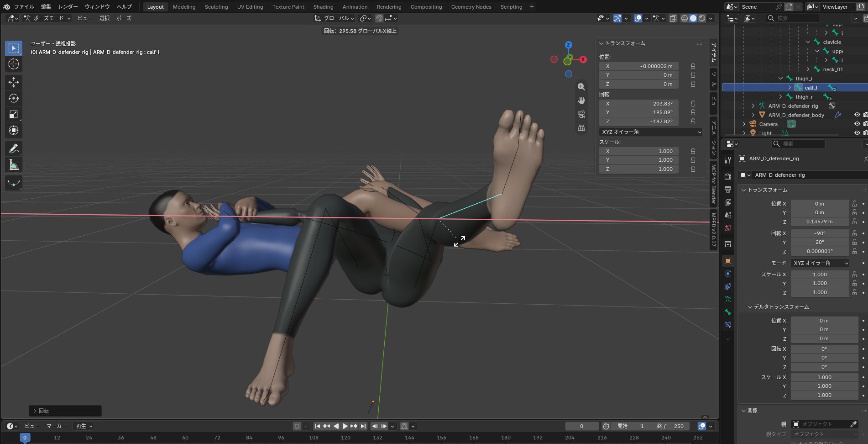The image size is (868, 444).
Task: Switch perspective/orthographic grid icon
Action: (x=581, y=128)
